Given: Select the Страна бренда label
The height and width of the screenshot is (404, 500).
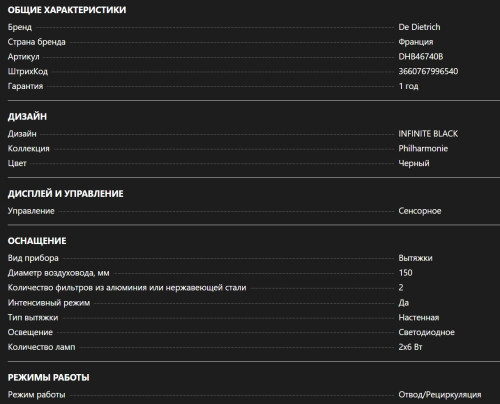Looking at the screenshot, I should (x=36, y=42).
